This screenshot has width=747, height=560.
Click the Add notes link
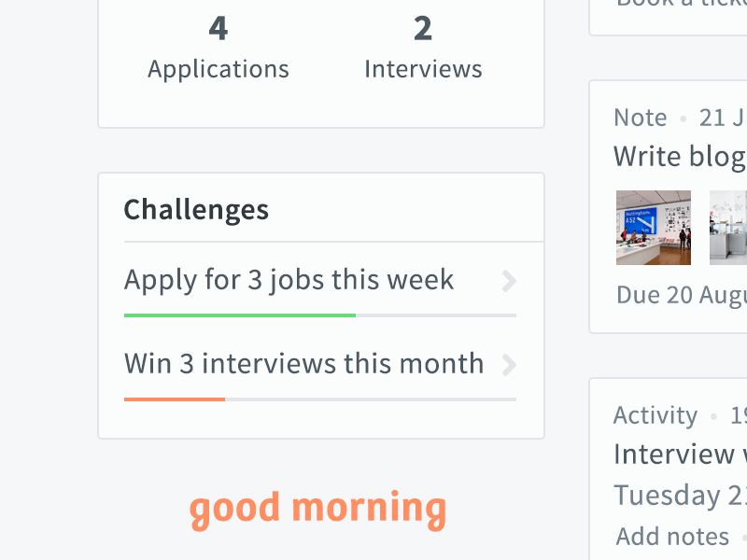[x=672, y=537]
